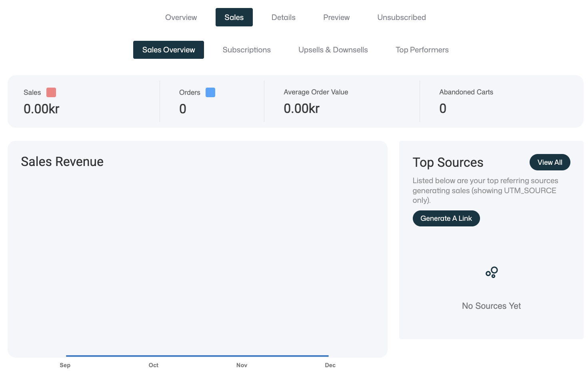Click the View All button
588x376 pixels.
[x=550, y=162]
